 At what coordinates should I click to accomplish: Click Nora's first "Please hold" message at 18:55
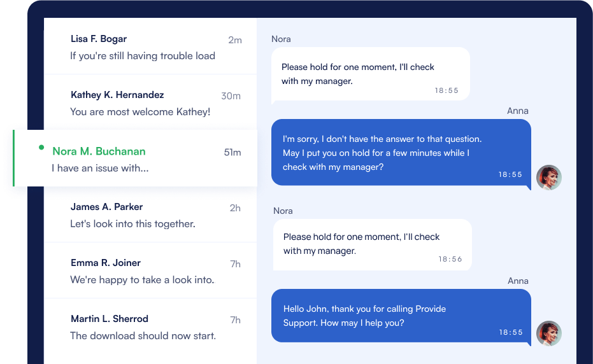pyautogui.click(x=370, y=74)
